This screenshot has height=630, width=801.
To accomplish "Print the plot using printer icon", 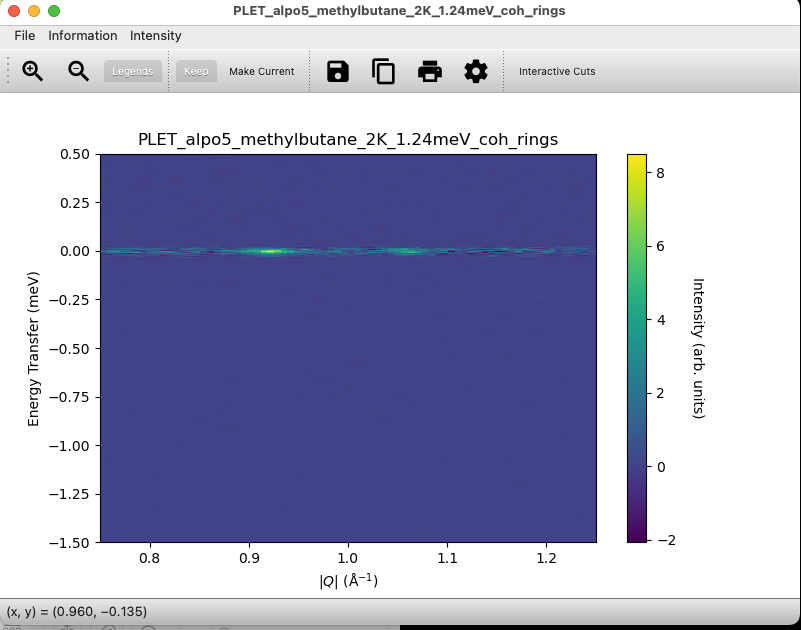I will tap(430, 71).
